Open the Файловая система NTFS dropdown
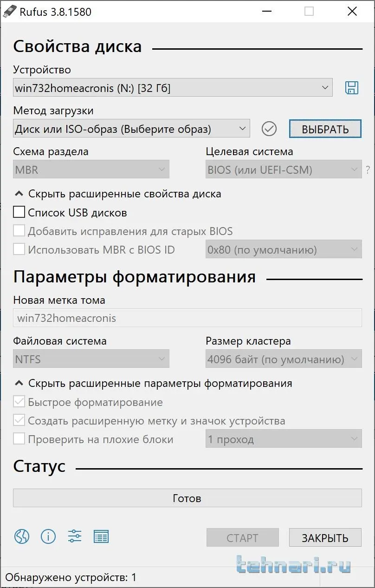375x588 pixels. point(91,359)
